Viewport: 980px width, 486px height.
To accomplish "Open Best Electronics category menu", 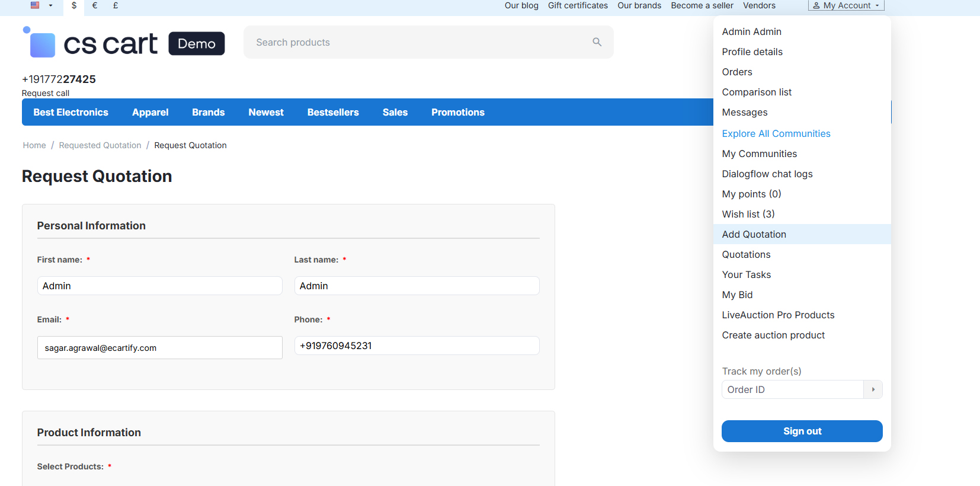I will click(71, 112).
